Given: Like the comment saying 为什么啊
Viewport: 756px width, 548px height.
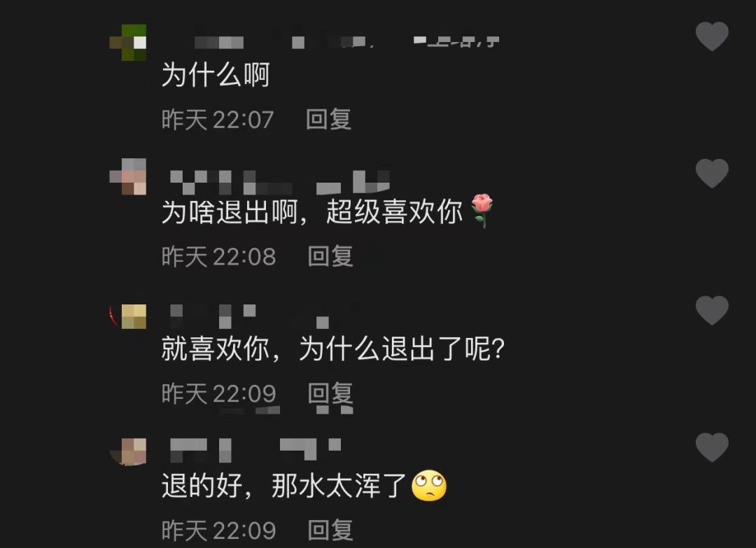Looking at the screenshot, I should (712, 36).
